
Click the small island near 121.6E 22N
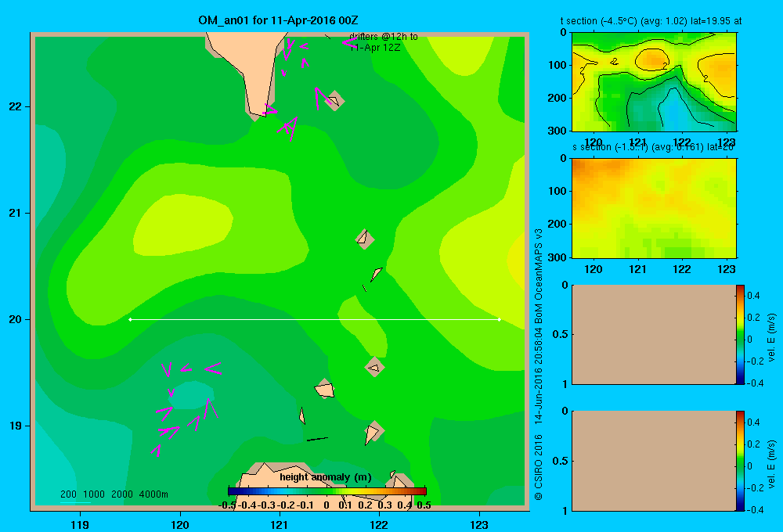coord(334,101)
